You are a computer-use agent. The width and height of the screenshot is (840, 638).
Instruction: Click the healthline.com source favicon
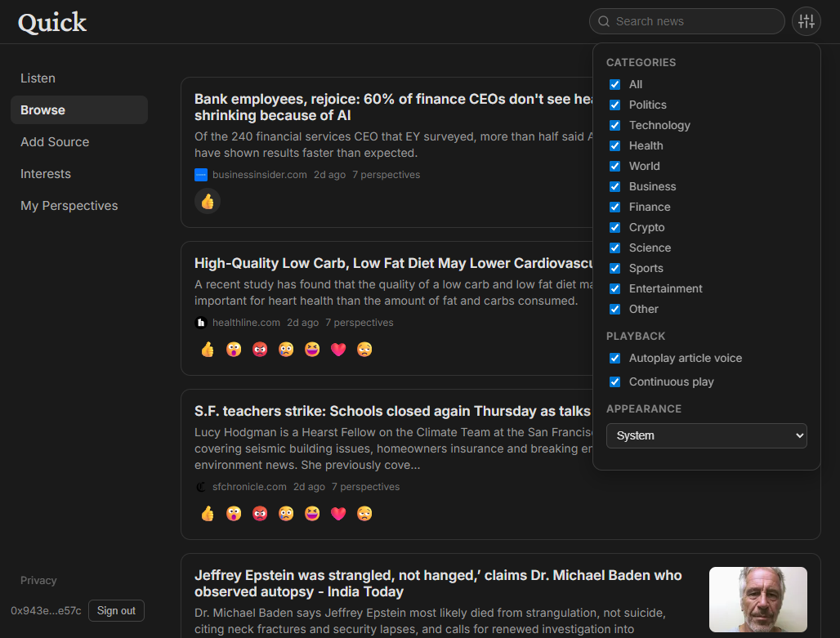point(201,322)
